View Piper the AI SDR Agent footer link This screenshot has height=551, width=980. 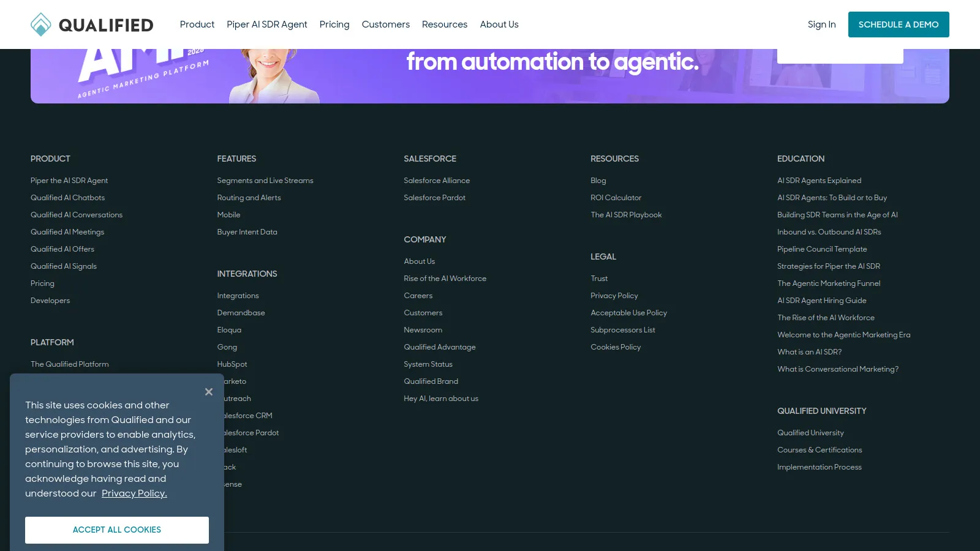tap(69, 181)
